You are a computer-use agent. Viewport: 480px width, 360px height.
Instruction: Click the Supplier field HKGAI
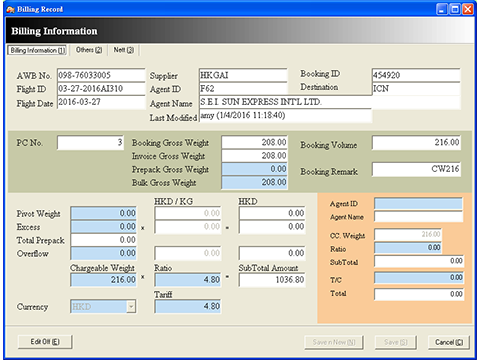point(243,75)
